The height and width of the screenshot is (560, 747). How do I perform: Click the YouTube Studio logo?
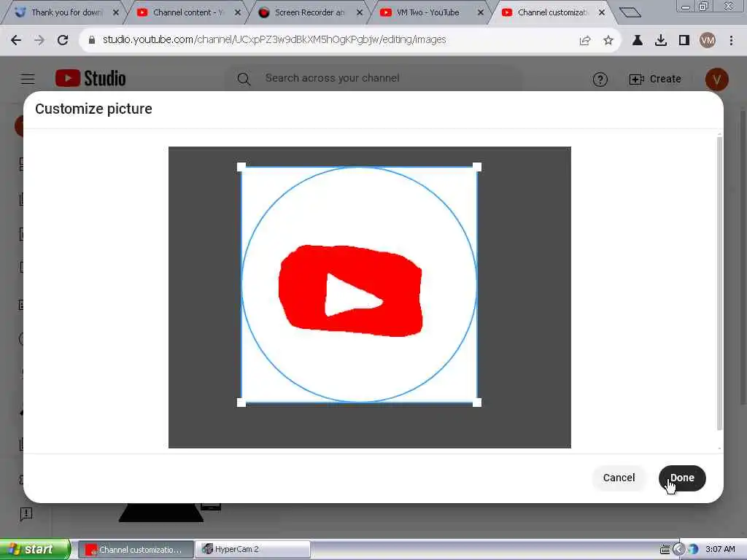coord(90,79)
